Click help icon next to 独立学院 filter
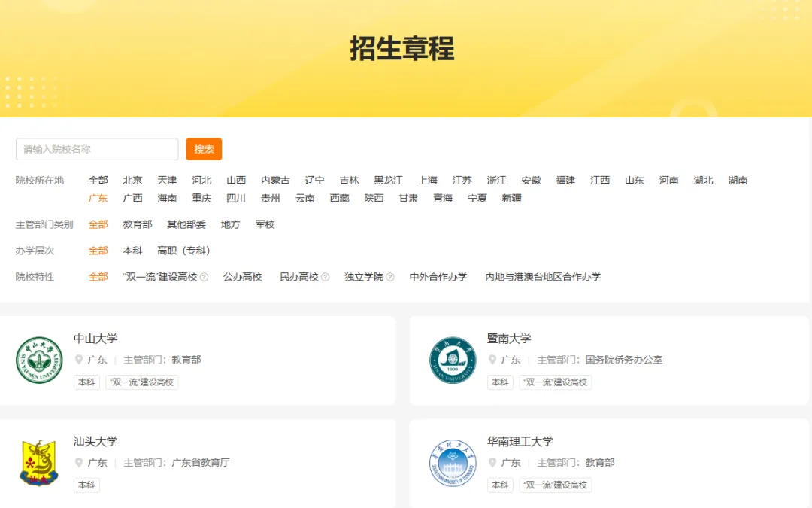Image resolution: width=812 pixels, height=508 pixels. (x=390, y=277)
